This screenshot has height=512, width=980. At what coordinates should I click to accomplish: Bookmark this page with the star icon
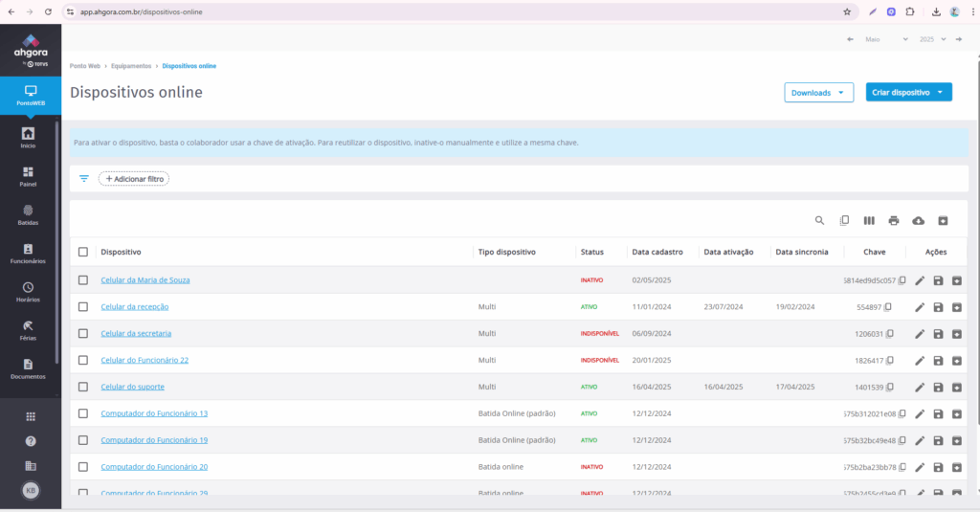pyautogui.click(x=847, y=11)
